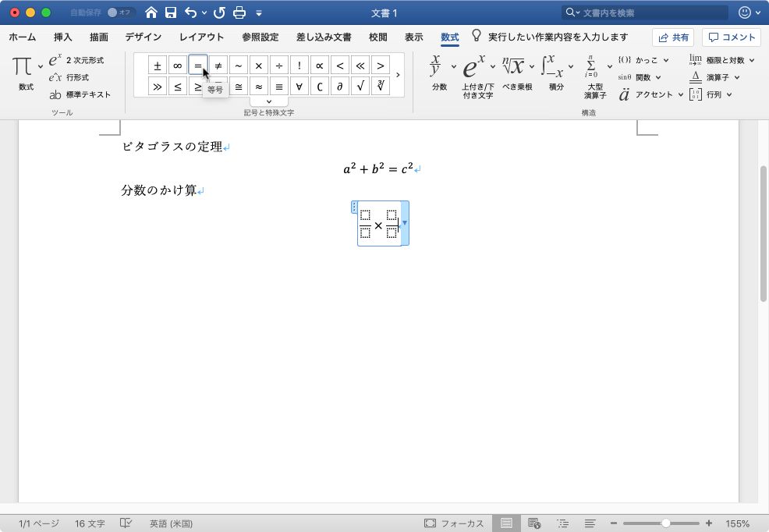Save the document with floppy icon

[x=171, y=12]
